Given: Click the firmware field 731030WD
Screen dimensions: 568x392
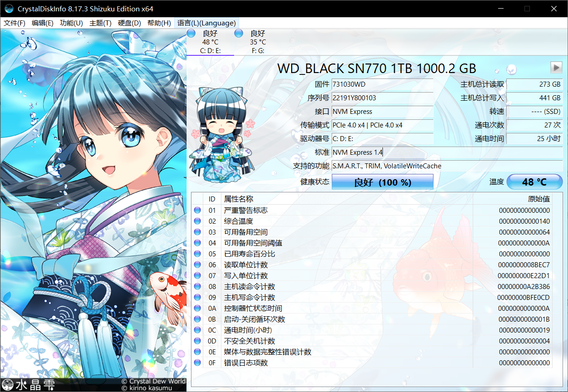Looking at the screenshot, I should pos(382,84).
